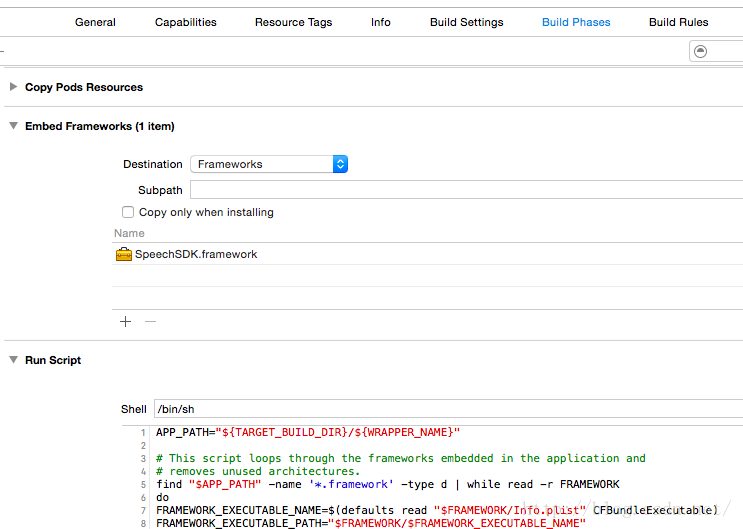The height and width of the screenshot is (529, 743).
Task: Collapse the Embed Frameworks phase
Action: coord(13,126)
